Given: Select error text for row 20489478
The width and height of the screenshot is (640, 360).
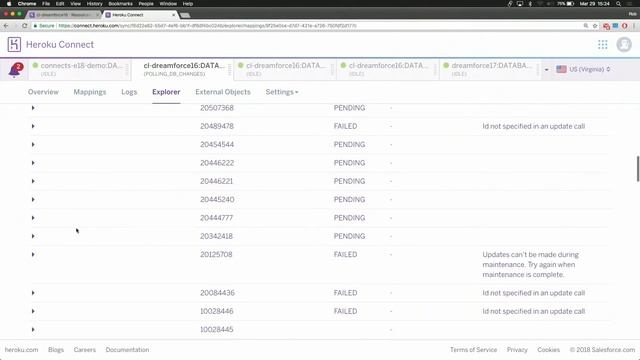Looking at the screenshot, I should point(533,126).
